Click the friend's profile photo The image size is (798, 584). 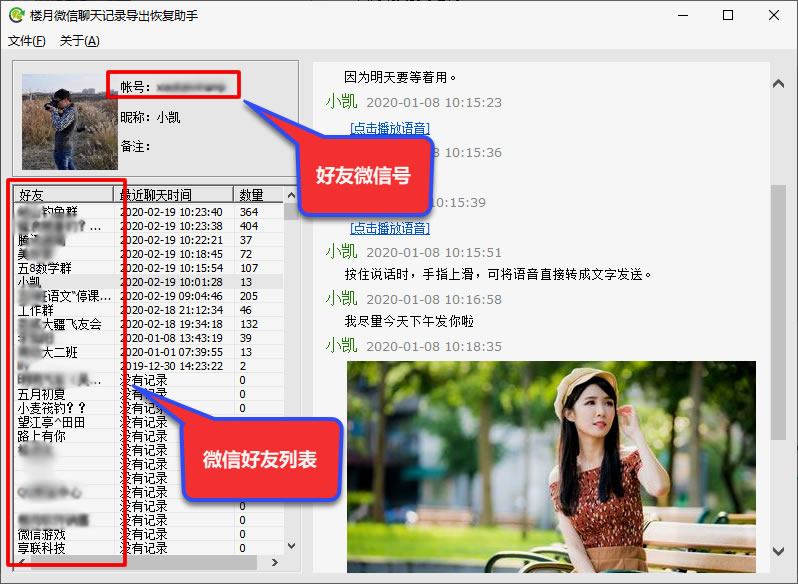70,122
